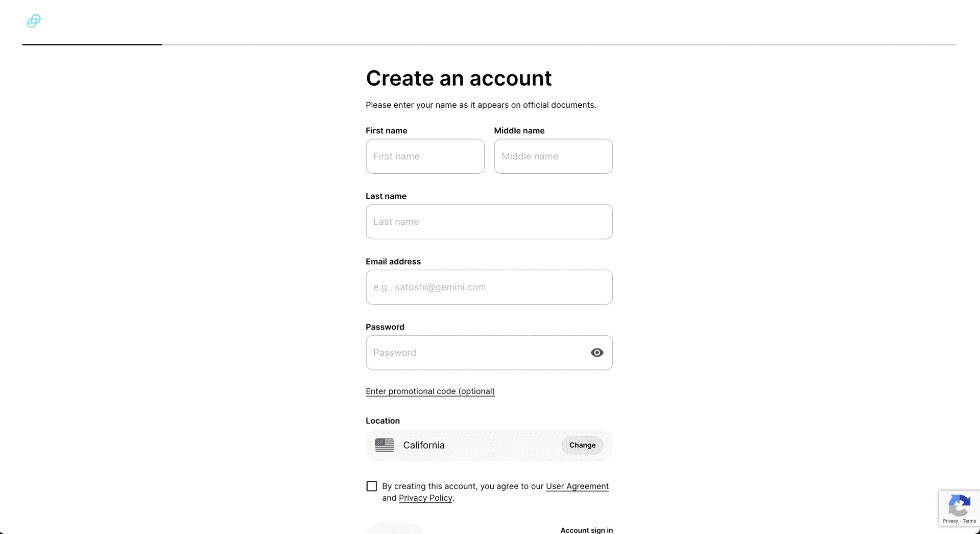980x534 pixels.
Task: Click the reCAPTCHA badge icon
Action: click(959, 506)
